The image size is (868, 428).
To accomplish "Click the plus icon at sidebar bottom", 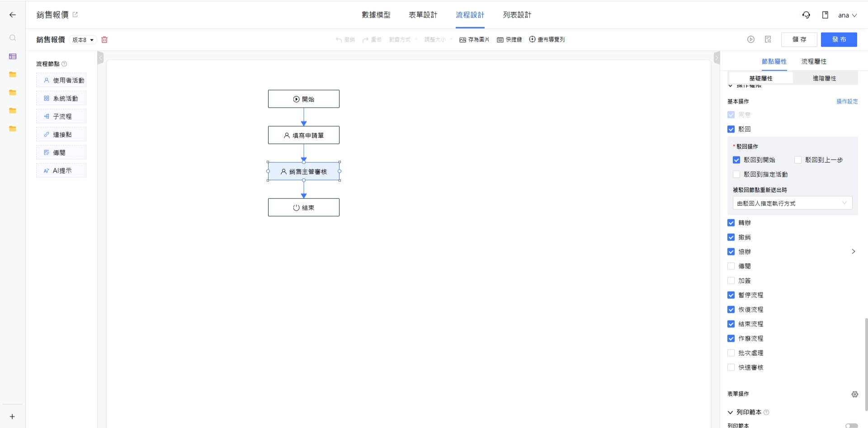I will click(x=12, y=417).
